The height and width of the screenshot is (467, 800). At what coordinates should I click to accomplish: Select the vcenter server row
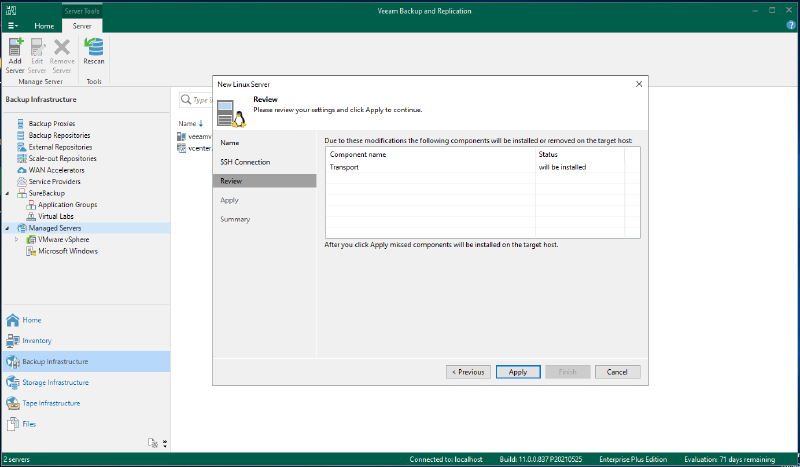[194, 149]
